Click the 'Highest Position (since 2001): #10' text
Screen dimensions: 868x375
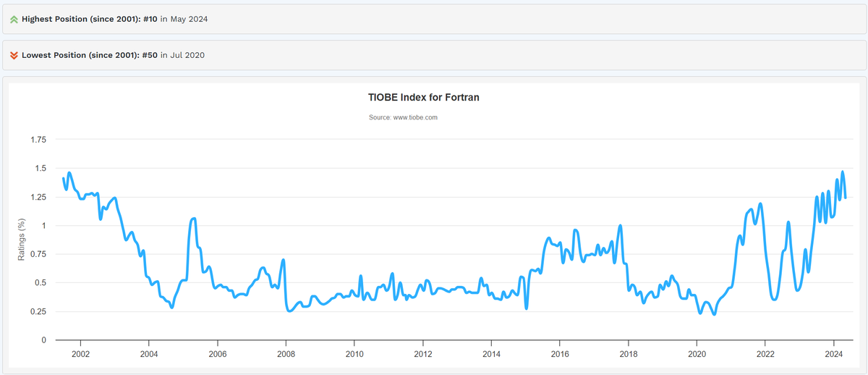[x=90, y=20]
